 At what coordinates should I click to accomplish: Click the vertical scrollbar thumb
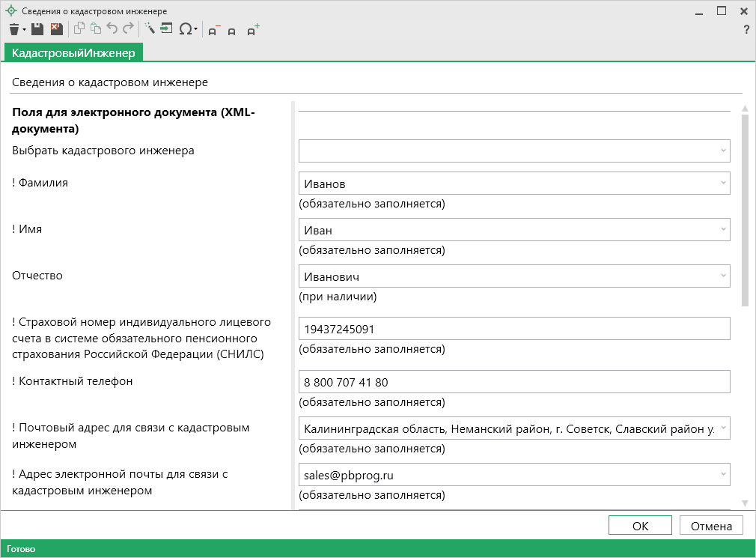(x=744, y=210)
